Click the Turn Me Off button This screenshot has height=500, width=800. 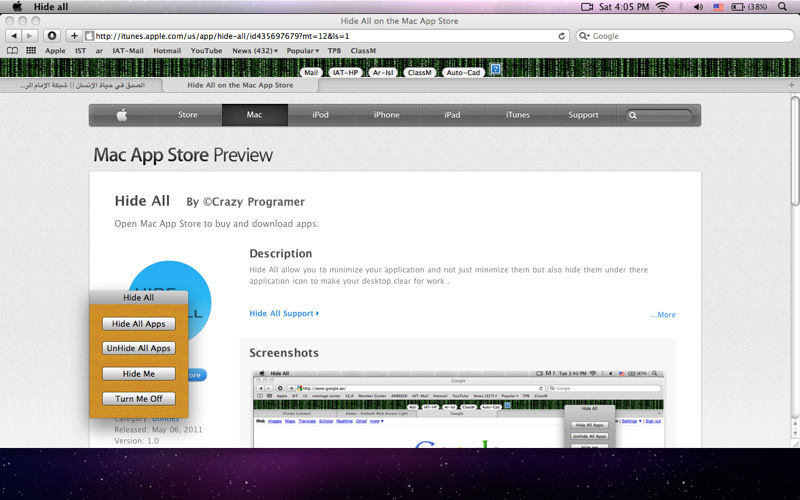[139, 398]
